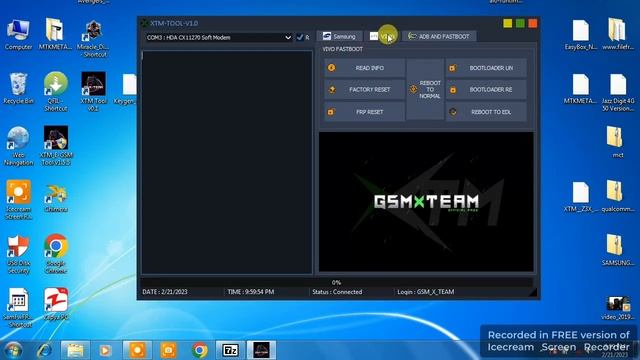This screenshot has height=360, width=640.
Task: Open the Windows Start menu
Action: [13, 350]
